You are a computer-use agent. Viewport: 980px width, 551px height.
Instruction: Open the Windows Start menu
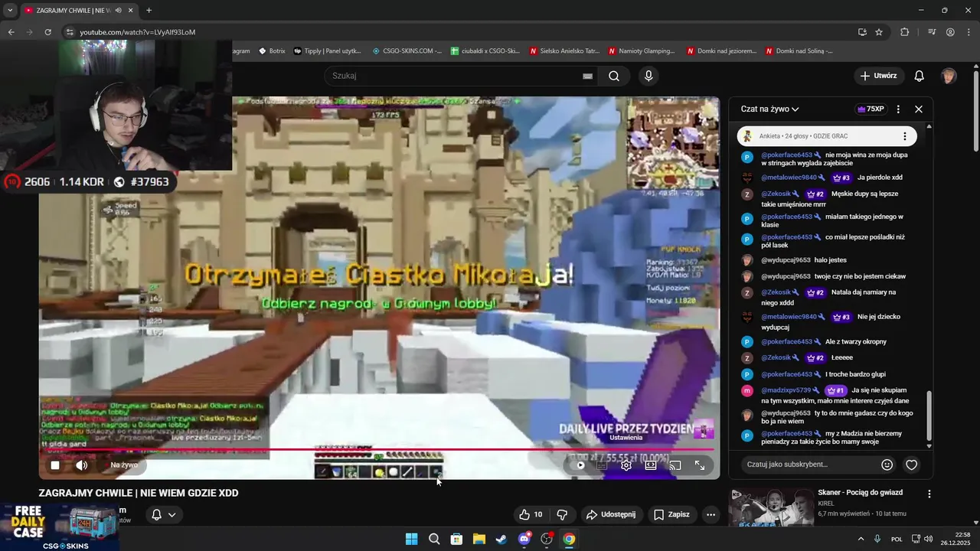pyautogui.click(x=412, y=539)
